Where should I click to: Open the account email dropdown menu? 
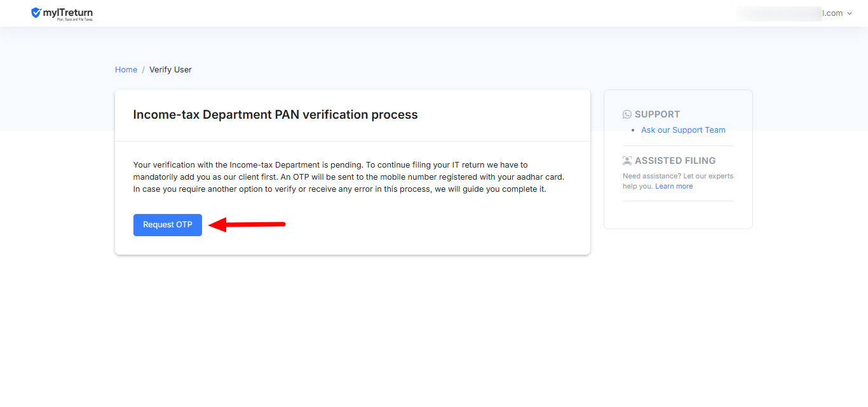point(793,13)
